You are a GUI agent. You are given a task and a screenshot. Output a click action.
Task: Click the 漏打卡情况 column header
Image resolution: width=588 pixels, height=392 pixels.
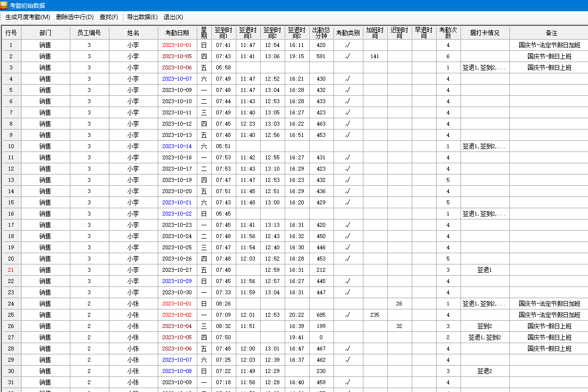pos(484,33)
